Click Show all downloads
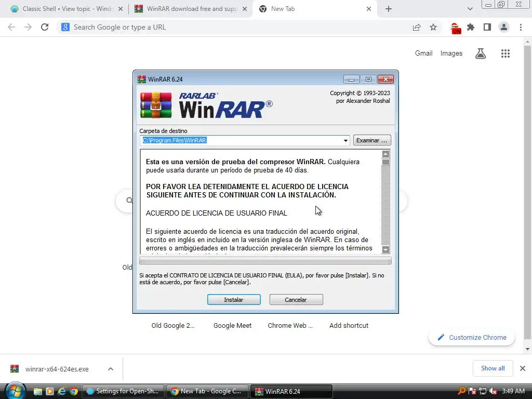This screenshot has height=399, width=532. pos(493,368)
